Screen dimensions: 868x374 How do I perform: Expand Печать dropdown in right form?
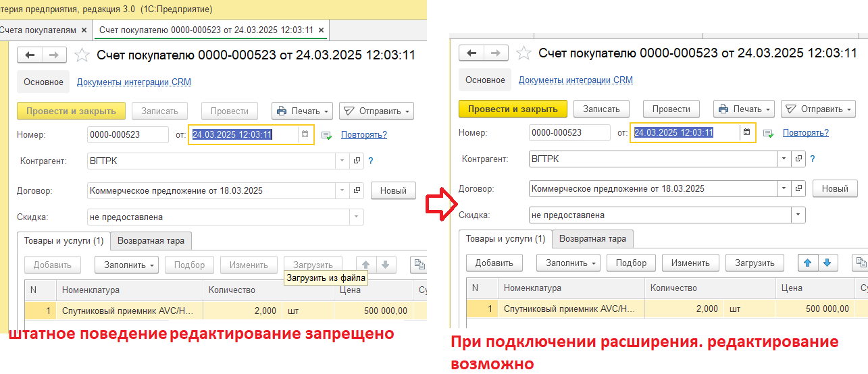click(744, 109)
